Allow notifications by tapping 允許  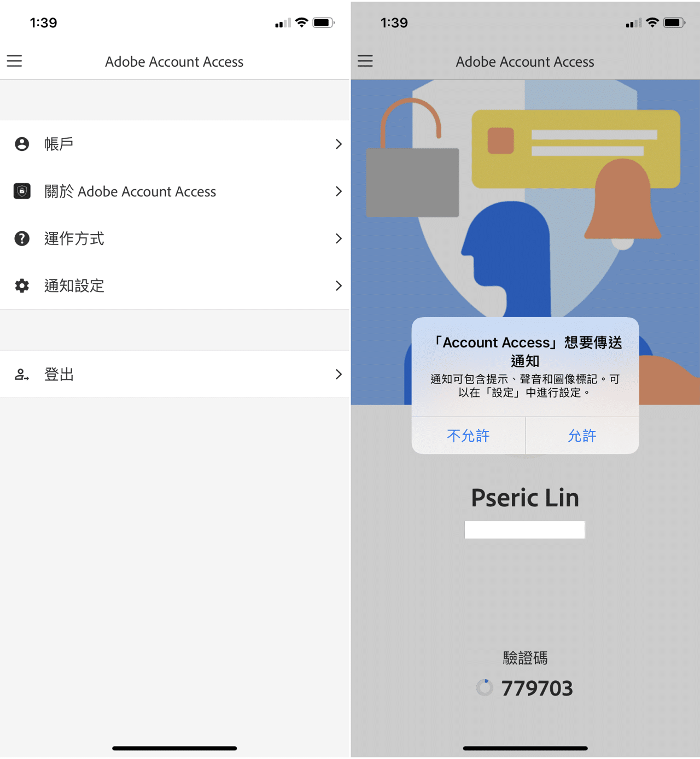(x=582, y=436)
